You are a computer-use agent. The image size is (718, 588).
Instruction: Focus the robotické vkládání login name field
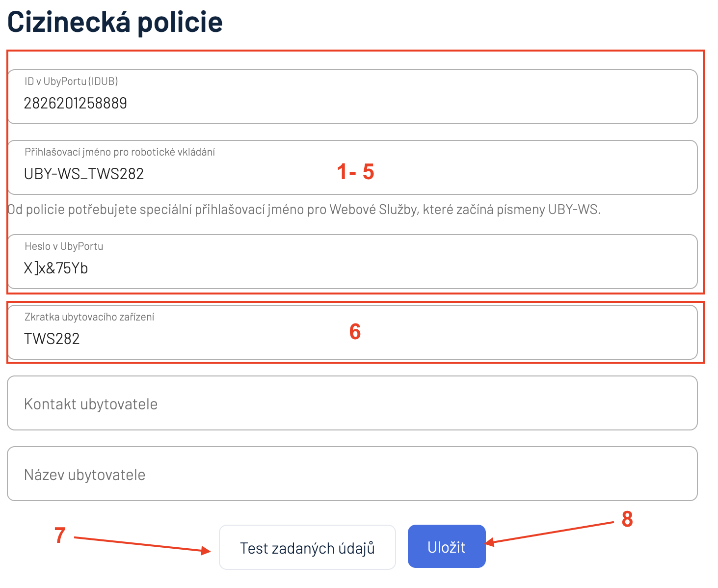tap(352, 167)
